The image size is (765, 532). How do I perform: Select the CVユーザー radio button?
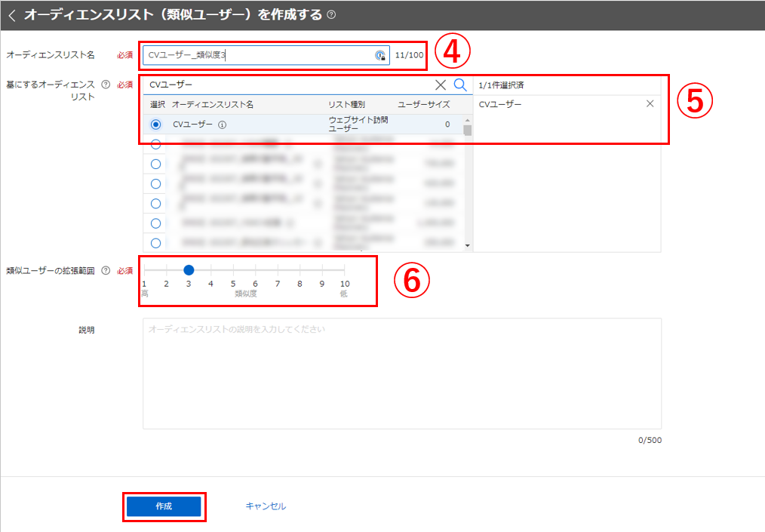(155, 125)
